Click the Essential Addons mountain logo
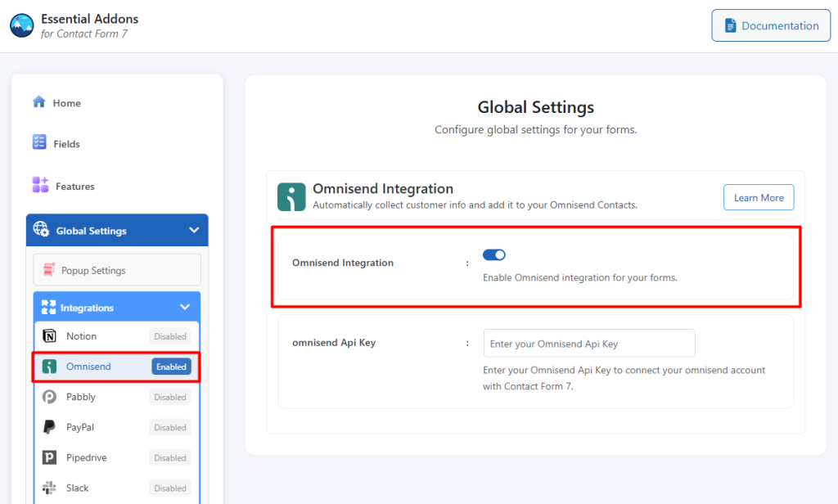Viewport: 838px width, 504px height. (22, 25)
